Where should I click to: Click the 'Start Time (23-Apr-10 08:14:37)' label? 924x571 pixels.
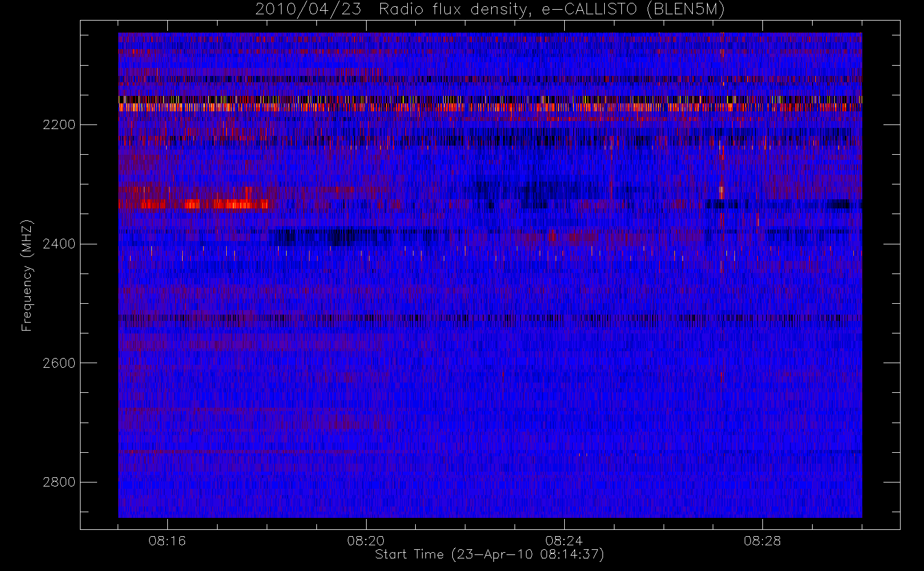(489, 554)
